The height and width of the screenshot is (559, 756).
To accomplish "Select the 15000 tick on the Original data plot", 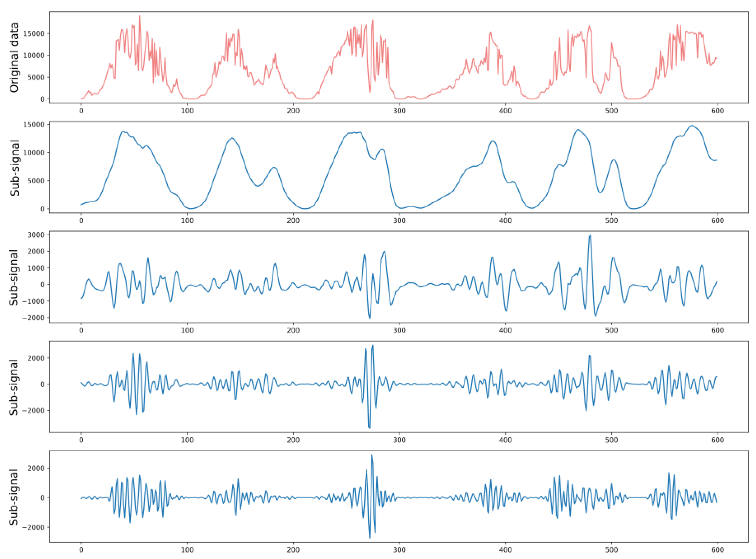I will pos(34,33).
